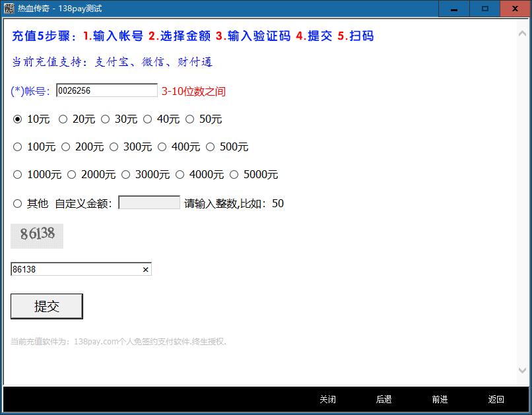Minimize the 138pay测试 window
The width and height of the screenshot is (532, 415).
(454, 9)
